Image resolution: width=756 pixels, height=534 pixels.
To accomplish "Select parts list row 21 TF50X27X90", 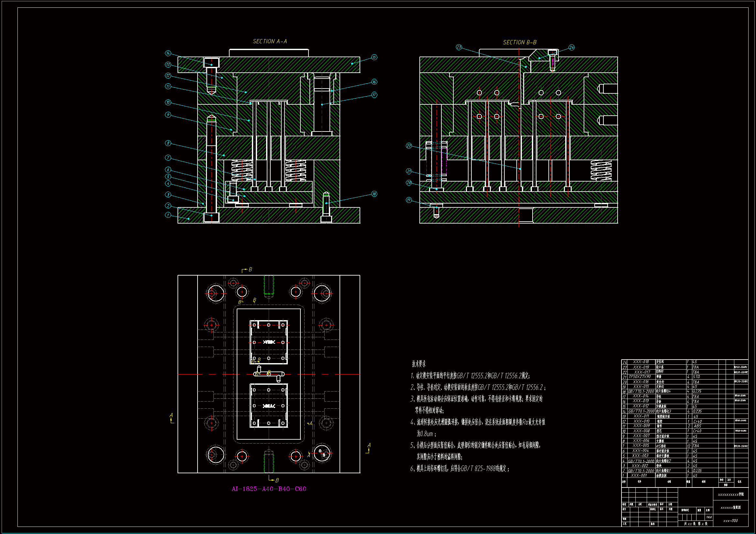I will (x=640, y=377).
